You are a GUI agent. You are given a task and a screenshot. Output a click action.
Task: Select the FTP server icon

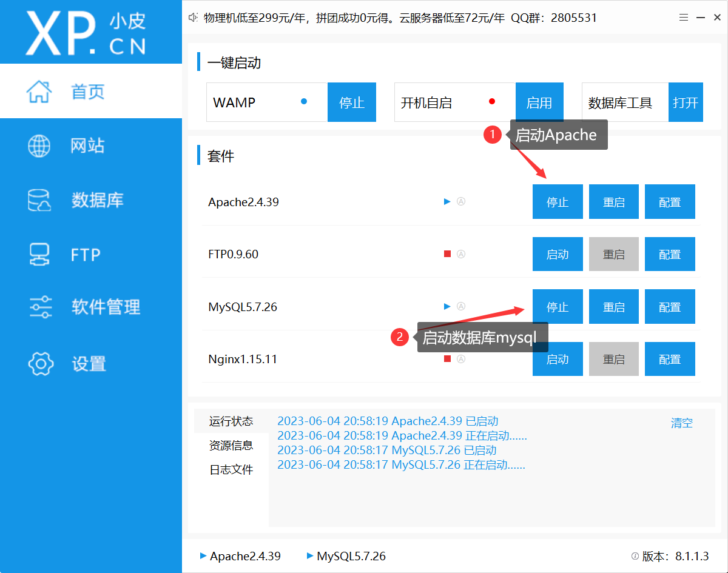[x=39, y=254]
